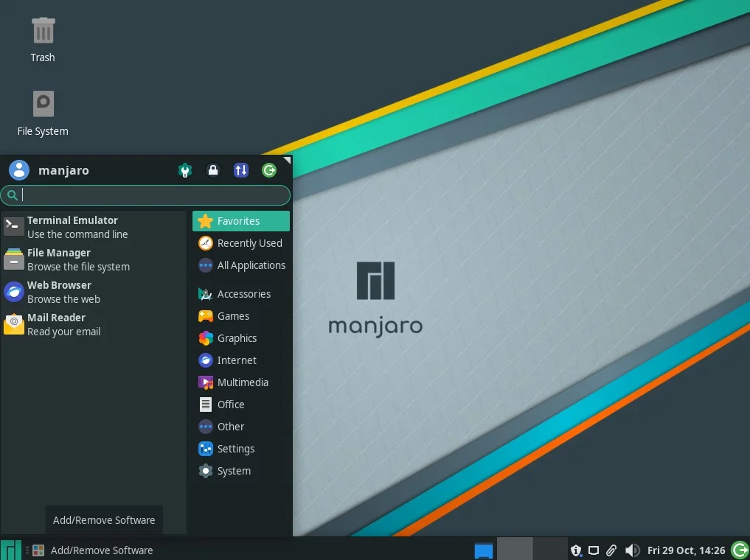Image resolution: width=750 pixels, height=560 pixels.
Task: Open the Internet category
Action: pyautogui.click(x=241, y=360)
